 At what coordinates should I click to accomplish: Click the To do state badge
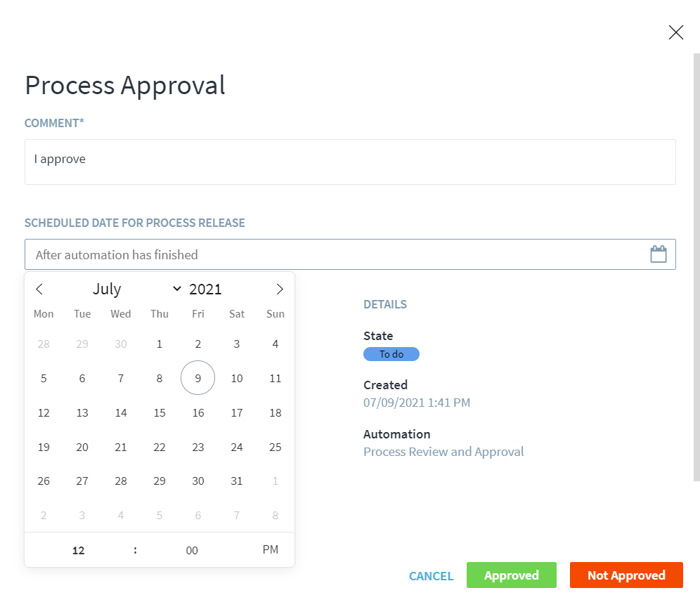coord(391,354)
